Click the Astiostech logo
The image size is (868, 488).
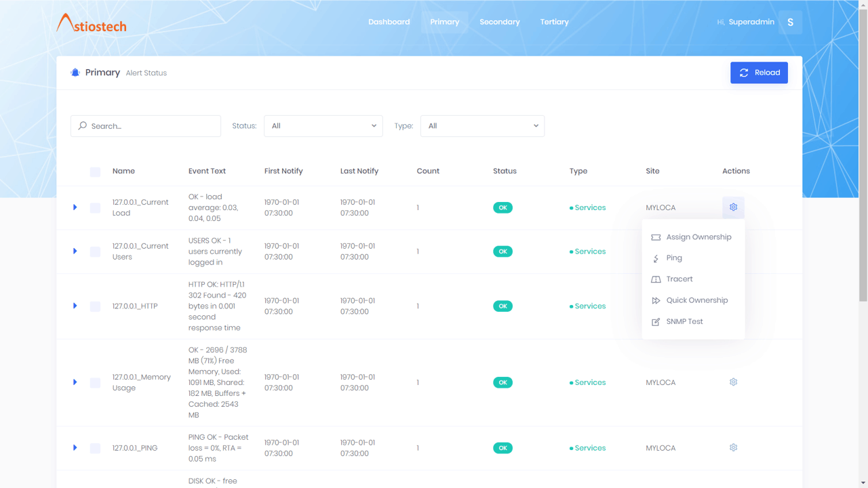(x=92, y=23)
